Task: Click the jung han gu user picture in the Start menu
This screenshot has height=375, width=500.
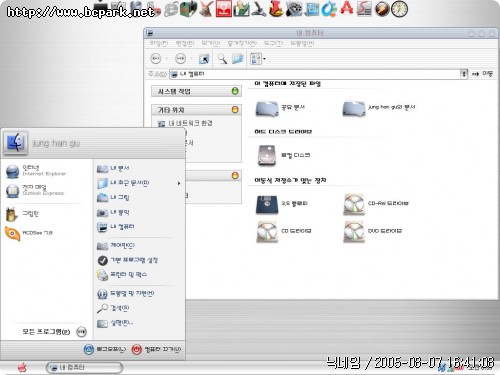Action: pyautogui.click(x=15, y=143)
